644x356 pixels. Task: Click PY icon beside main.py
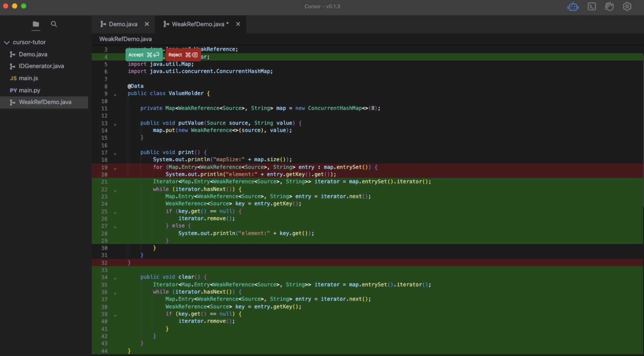(13, 90)
